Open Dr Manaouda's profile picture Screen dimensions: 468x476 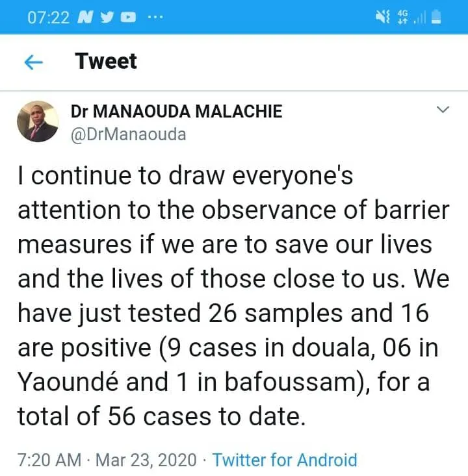[38, 121]
